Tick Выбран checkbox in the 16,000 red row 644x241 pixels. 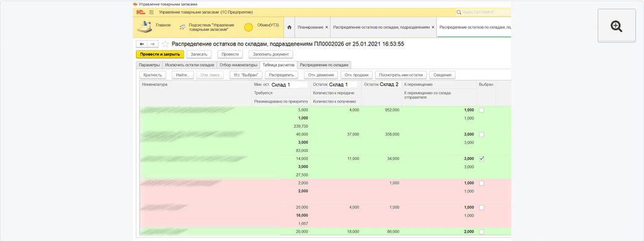pos(482,208)
